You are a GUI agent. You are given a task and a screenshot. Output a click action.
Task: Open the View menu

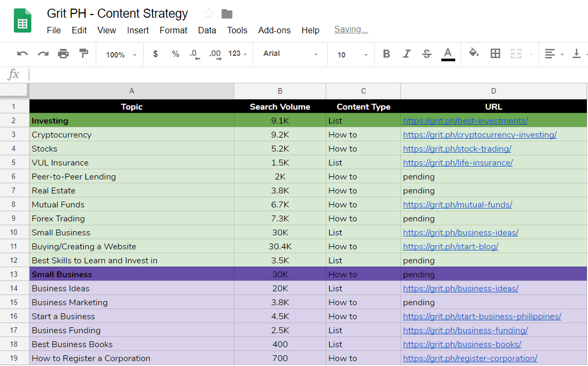[x=106, y=31]
